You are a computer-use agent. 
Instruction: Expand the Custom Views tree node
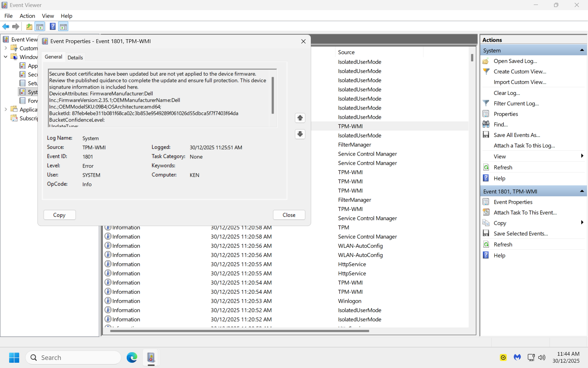point(6,48)
